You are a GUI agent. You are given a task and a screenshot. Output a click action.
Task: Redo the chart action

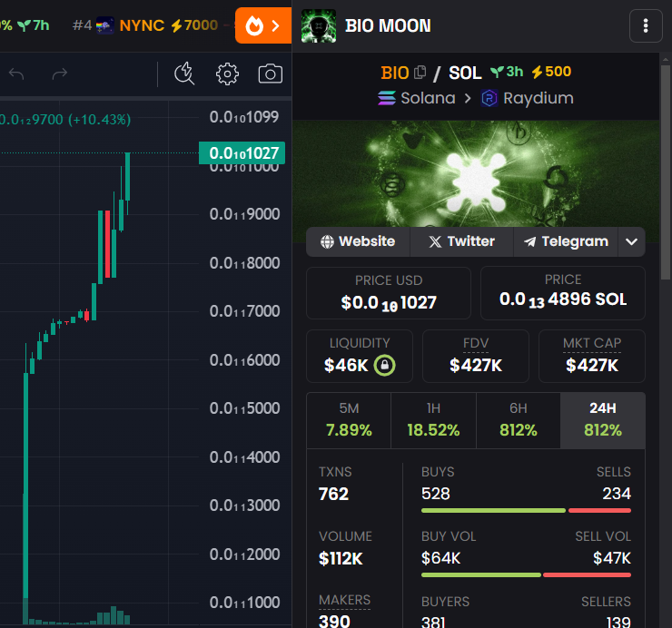(x=60, y=74)
